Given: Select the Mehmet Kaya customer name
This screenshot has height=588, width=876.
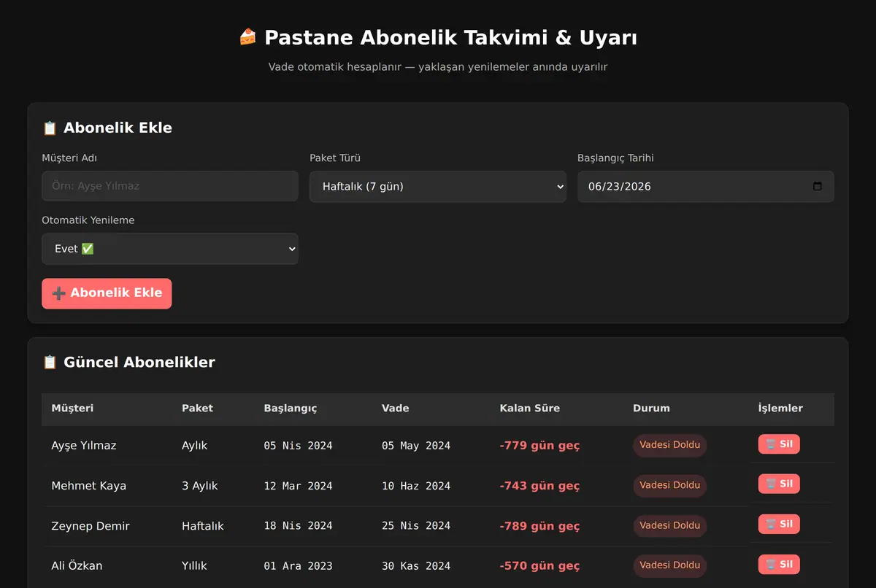Looking at the screenshot, I should tap(88, 486).
